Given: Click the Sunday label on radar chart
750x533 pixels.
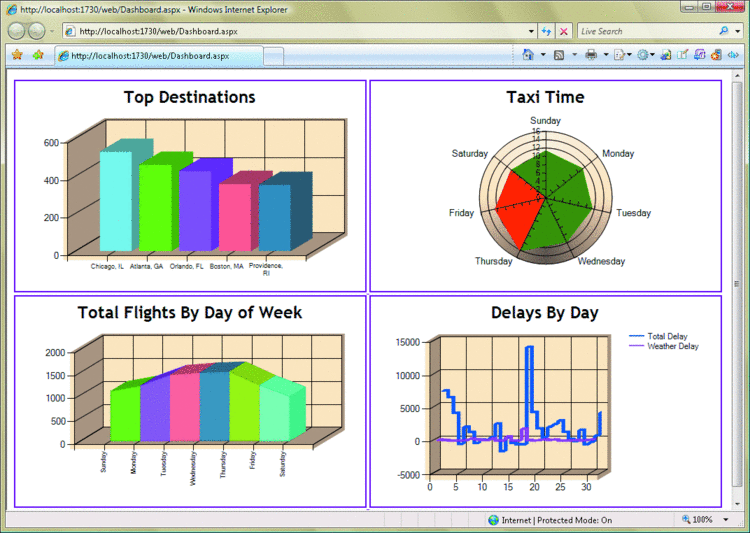Looking at the screenshot, I should (545, 121).
